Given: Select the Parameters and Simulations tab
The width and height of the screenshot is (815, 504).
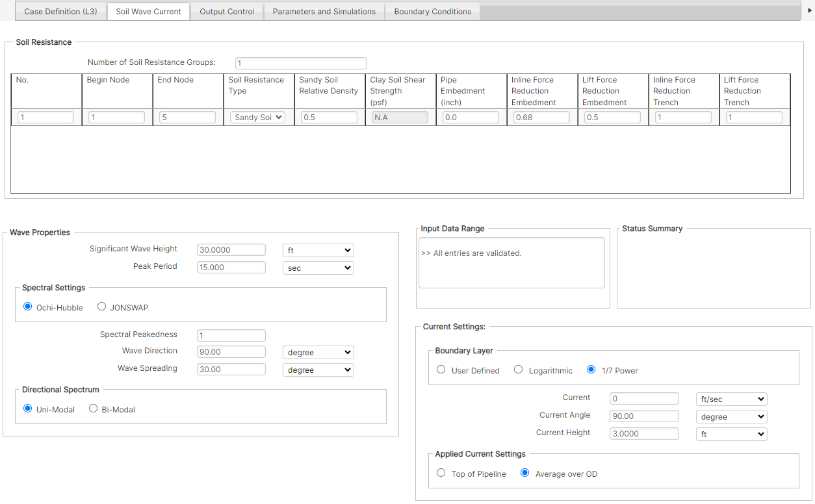Looking at the screenshot, I should click(x=323, y=11).
